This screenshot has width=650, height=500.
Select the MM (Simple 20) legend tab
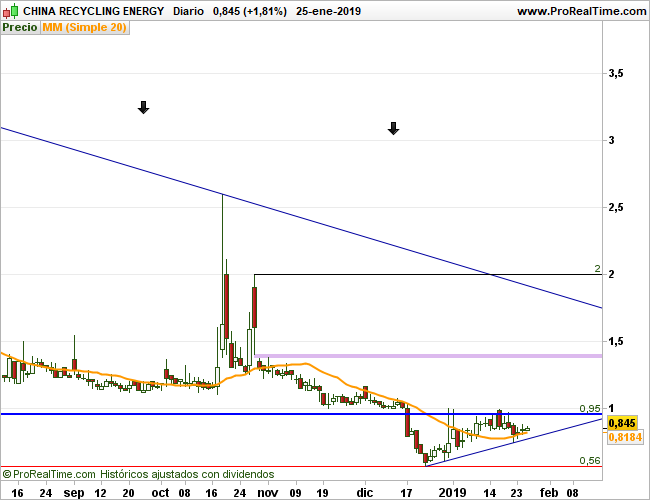[x=85, y=27]
